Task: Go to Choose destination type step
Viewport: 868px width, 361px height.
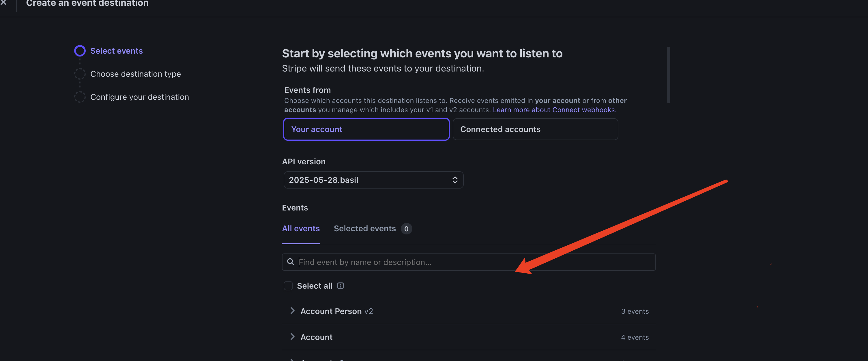Action: pos(135,74)
